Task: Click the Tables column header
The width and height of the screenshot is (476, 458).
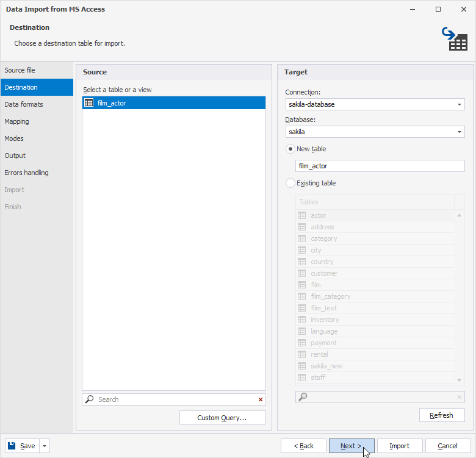Action: (375, 202)
